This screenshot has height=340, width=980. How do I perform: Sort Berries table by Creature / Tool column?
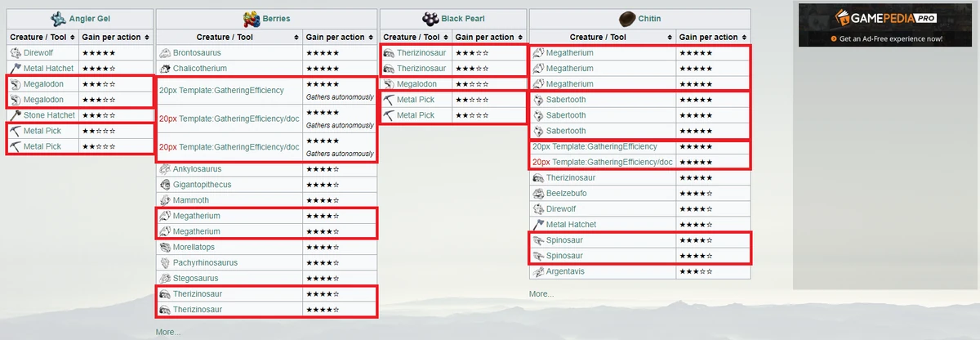click(294, 38)
